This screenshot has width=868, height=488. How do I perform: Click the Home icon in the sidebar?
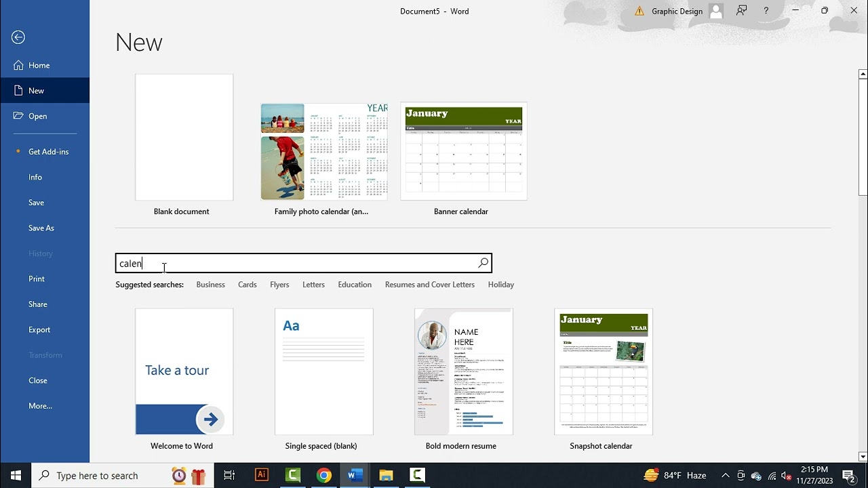tap(18, 65)
